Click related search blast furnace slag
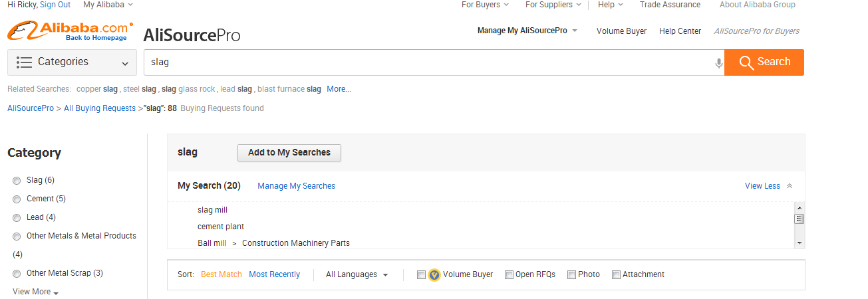The height and width of the screenshot is (299, 868). point(289,89)
